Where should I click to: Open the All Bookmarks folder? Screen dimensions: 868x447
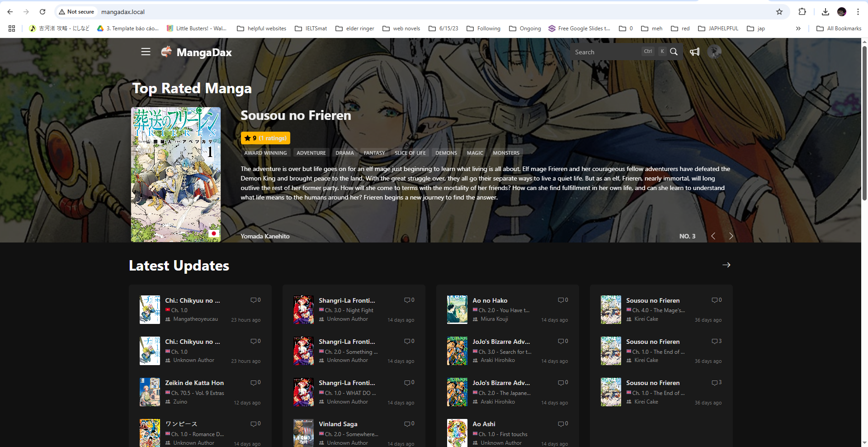pos(839,29)
